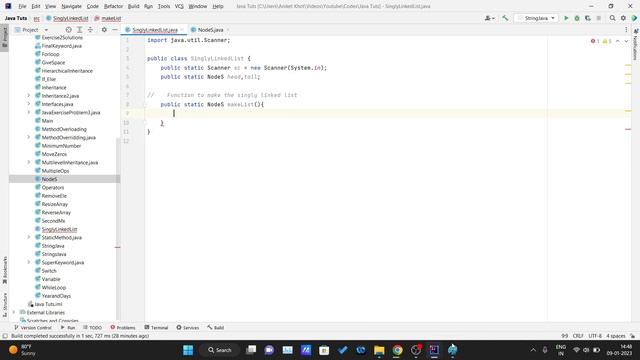
Task: Select SinglyLinkedList in project tree
Action: [x=59, y=229]
